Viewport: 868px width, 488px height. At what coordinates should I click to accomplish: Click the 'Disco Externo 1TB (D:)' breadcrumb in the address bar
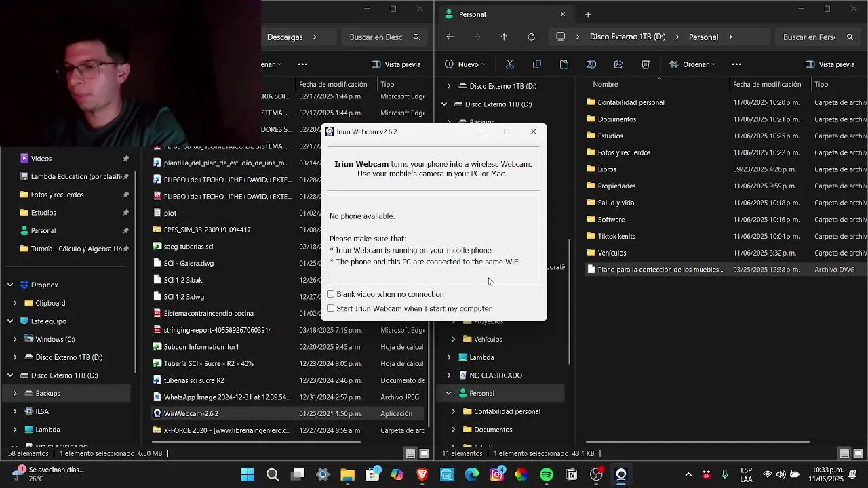click(x=627, y=37)
